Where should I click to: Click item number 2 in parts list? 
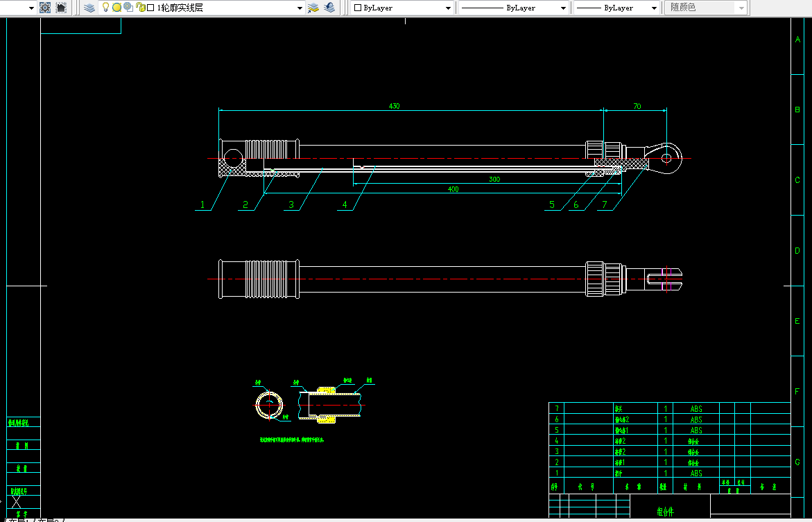pos(557,462)
